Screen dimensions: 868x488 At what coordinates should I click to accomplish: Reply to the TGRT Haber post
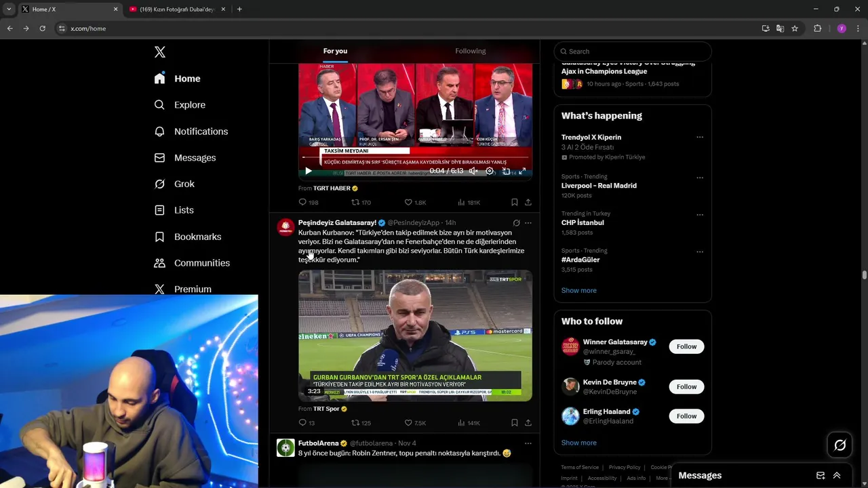pos(308,202)
